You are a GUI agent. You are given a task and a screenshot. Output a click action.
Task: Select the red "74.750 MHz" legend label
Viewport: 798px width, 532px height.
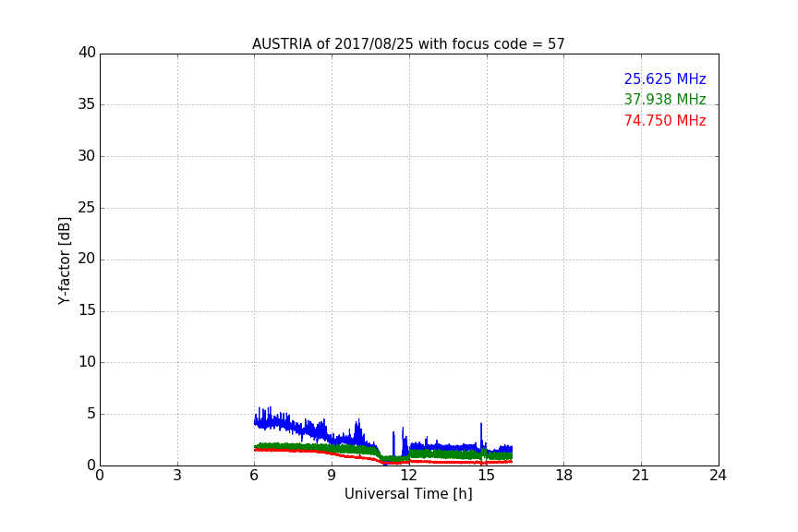[665, 120]
